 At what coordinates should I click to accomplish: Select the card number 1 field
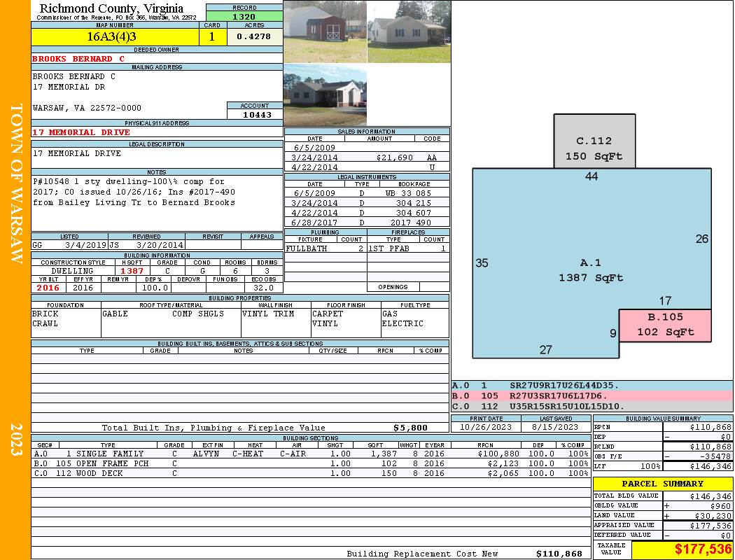tap(212, 36)
